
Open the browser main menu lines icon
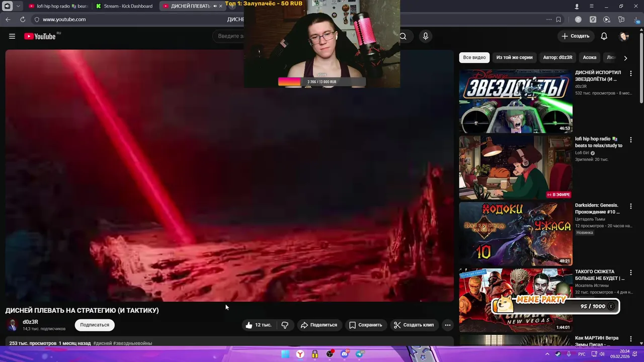592,6
